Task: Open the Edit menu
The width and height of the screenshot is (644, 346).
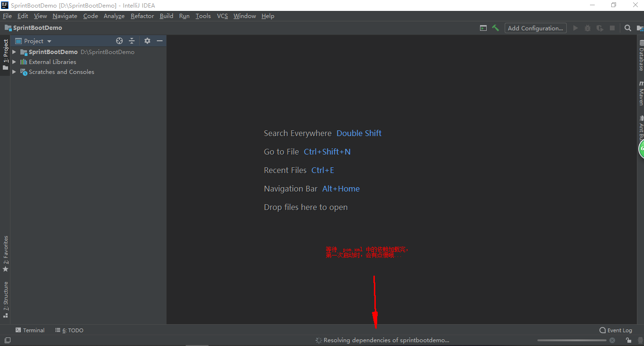Action: point(23,16)
